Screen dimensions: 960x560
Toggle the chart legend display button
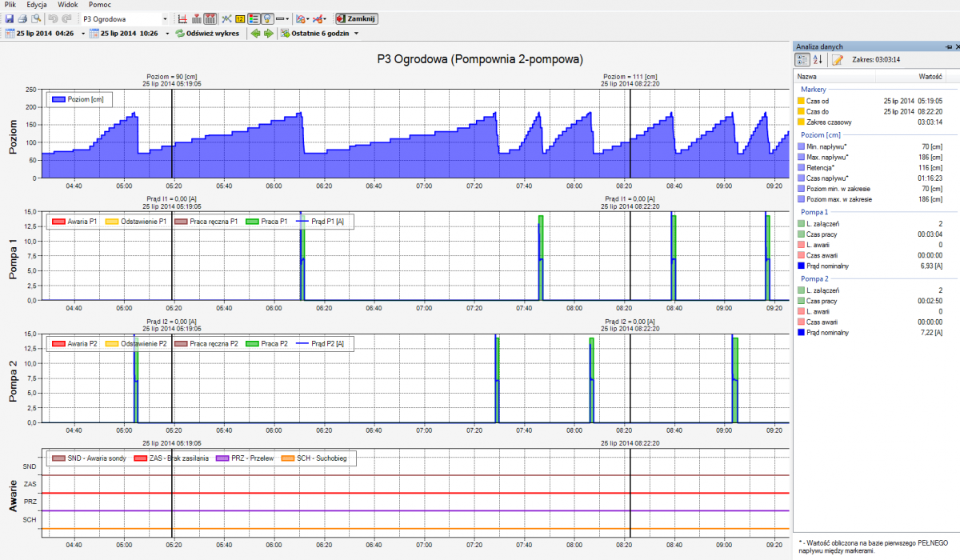point(253,18)
